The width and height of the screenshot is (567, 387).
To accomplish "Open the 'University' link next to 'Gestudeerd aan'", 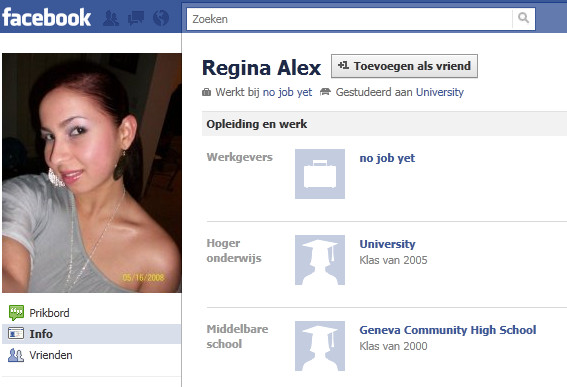I will tap(440, 92).
